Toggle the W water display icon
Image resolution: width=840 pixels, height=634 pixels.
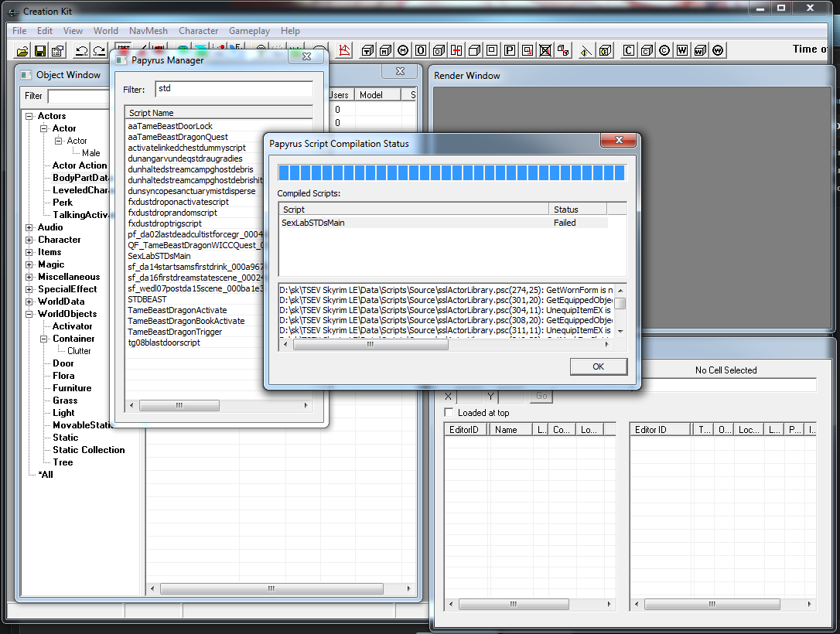pos(683,49)
